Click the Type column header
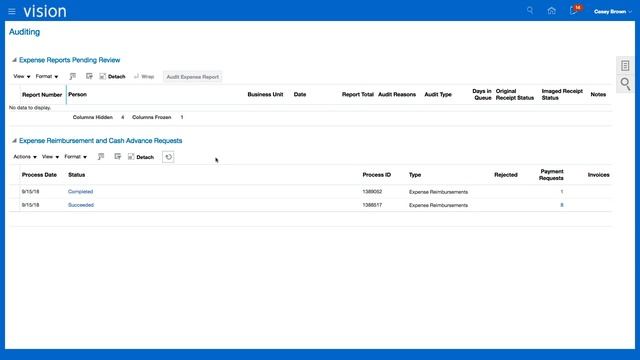Image resolution: width=640 pixels, height=360 pixels. tap(415, 175)
